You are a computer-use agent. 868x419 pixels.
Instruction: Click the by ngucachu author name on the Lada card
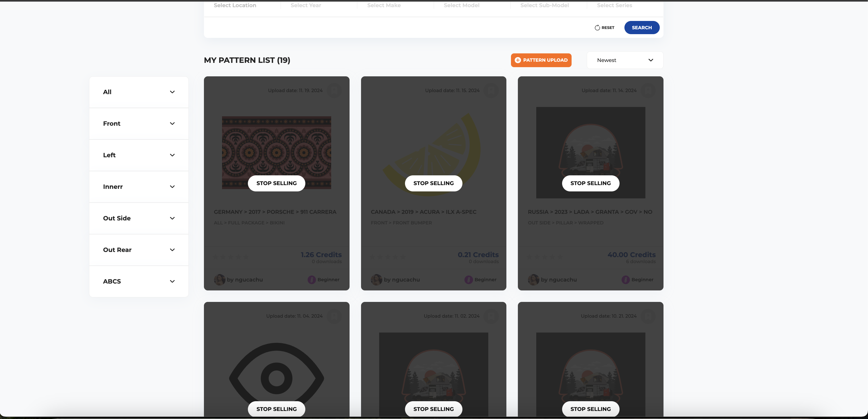559,280
